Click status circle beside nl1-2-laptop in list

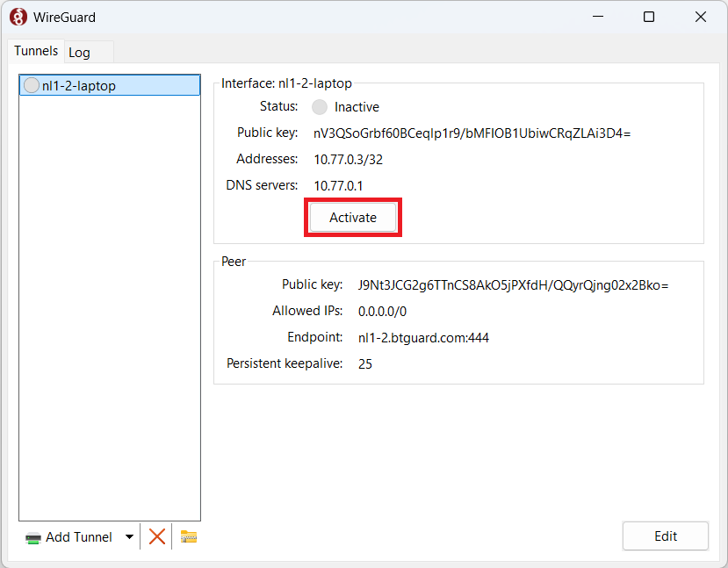pyautogui.click(x=32, y=85)
